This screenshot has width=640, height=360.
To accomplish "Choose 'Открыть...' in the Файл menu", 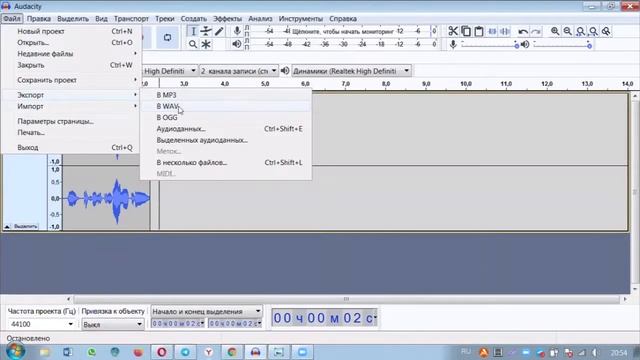I will pos(71,42).
